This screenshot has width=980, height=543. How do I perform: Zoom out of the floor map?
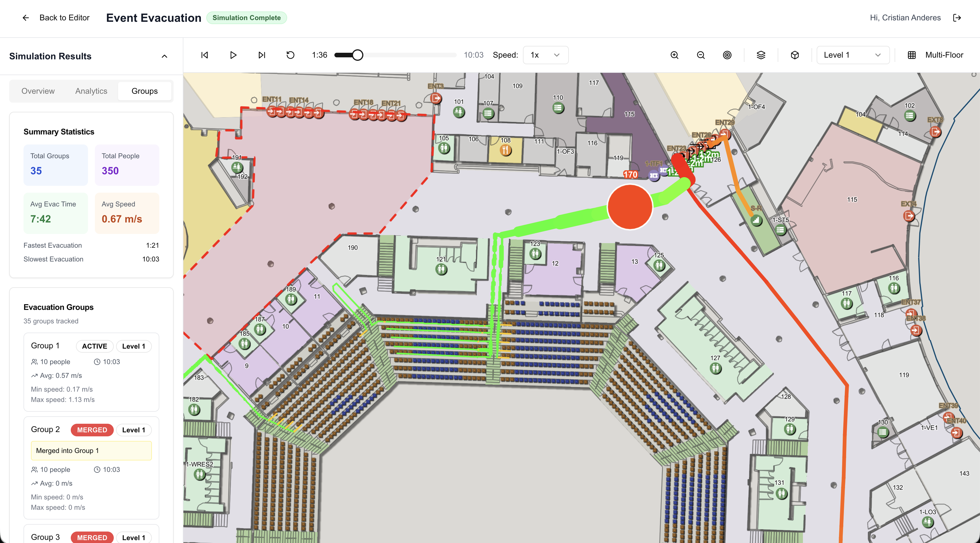701,55
